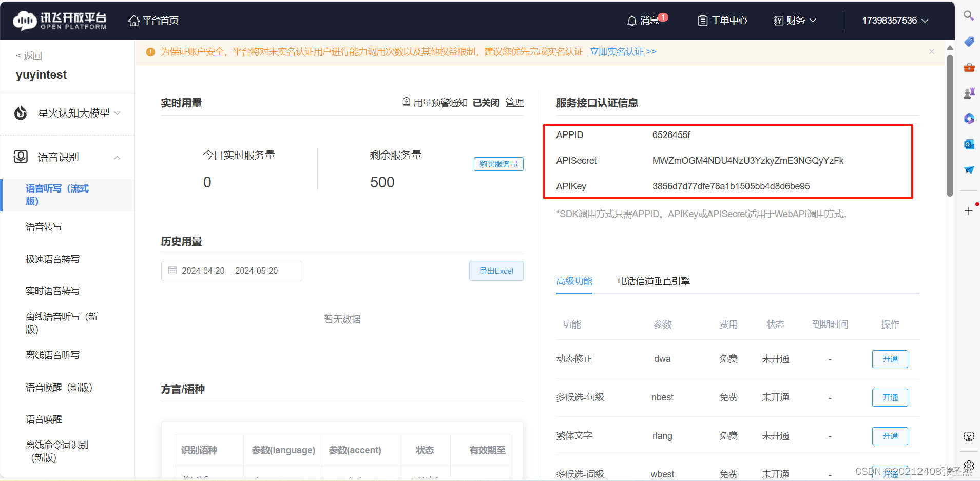Open the Microsoft 365 sidebar icon
The image size is (980, 481).
[969, 119]
